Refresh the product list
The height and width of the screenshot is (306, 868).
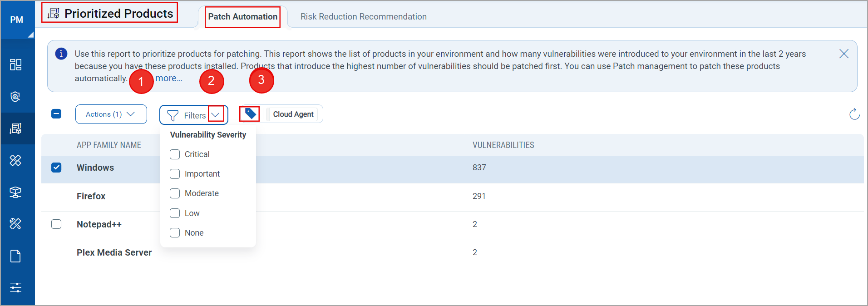click(x=854, y=114)
